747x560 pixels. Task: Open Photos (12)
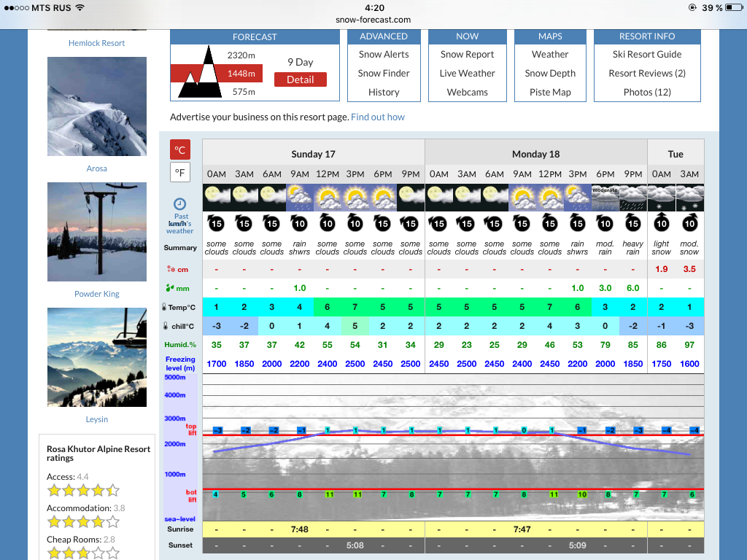pyautogui.click(x=647, y=93)
